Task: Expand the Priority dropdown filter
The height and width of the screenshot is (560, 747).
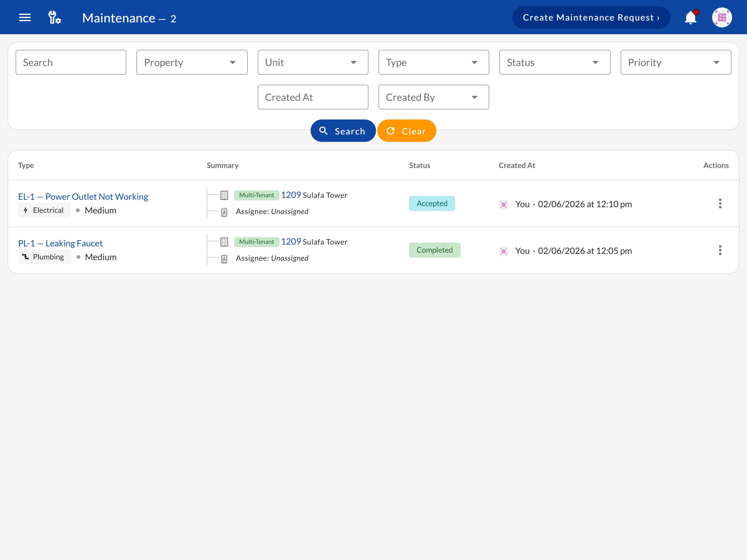Action: pos(676,63)
